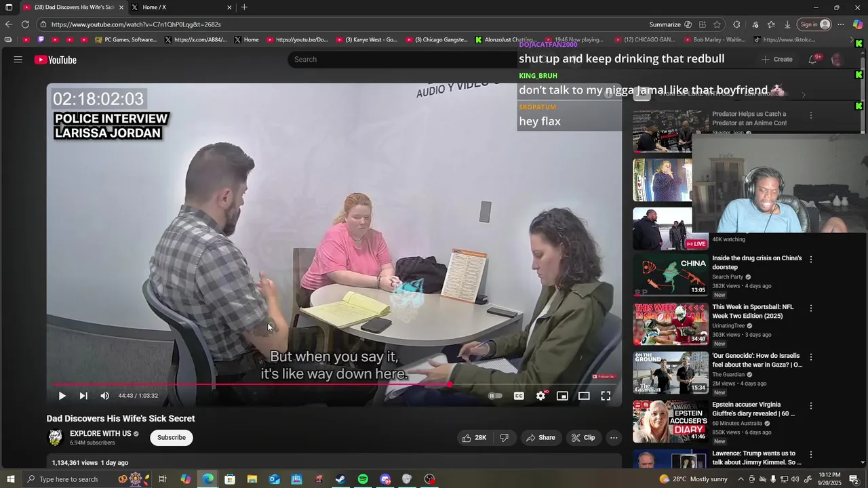Open options for 'Our Genocide' video
The width and height of the screenshot is (868, 488).
pyautogui.click(x=811, y=357)
